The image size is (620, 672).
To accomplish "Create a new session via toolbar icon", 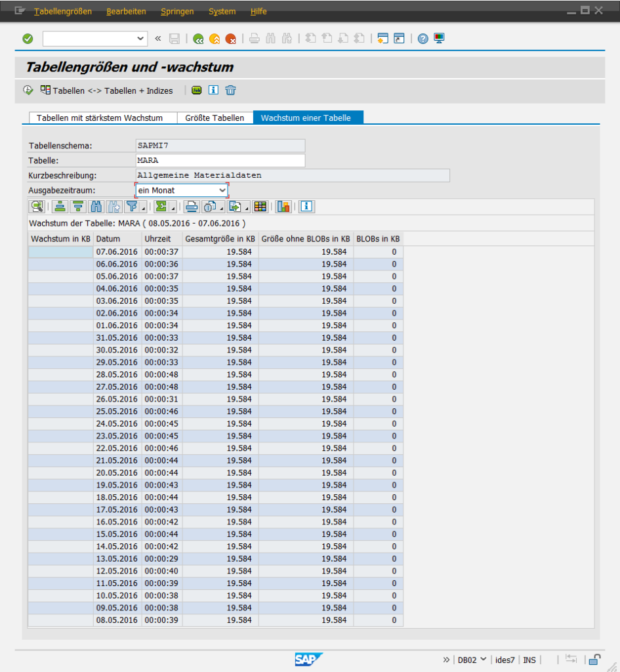I will 382,39.
